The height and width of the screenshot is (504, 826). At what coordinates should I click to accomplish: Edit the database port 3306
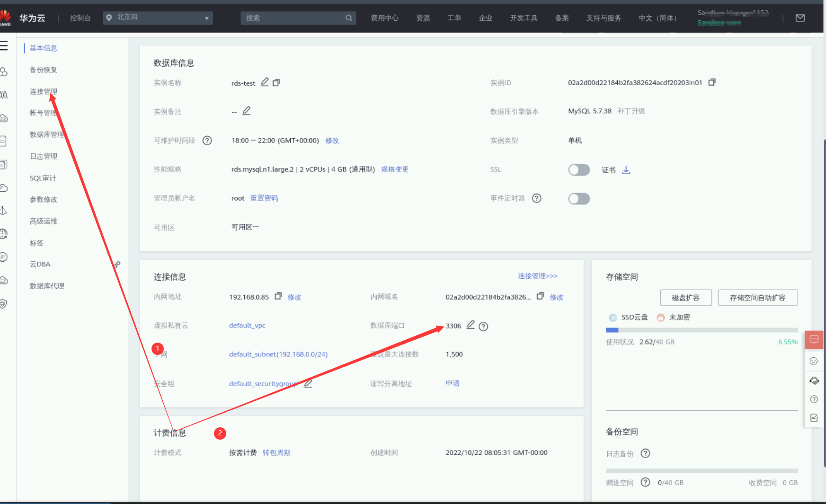(471, 325)
